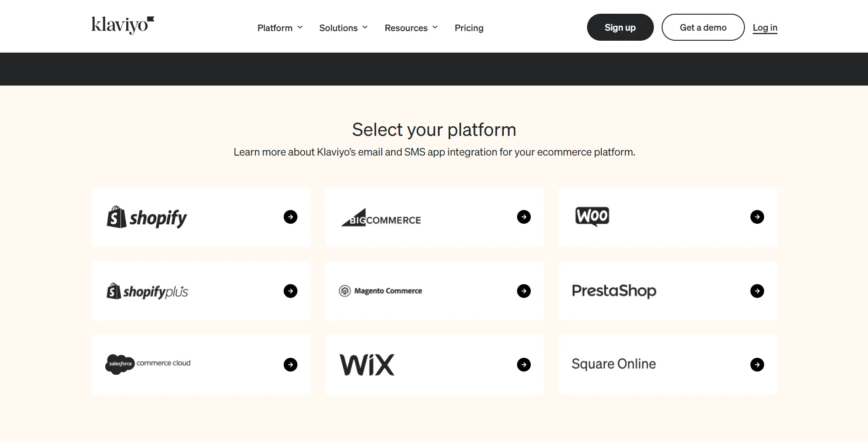Viewport: 868px width, 442px height.
Task: Click the Salesforce Commerce Cloud arrow
Action: [x=290, y=365]
